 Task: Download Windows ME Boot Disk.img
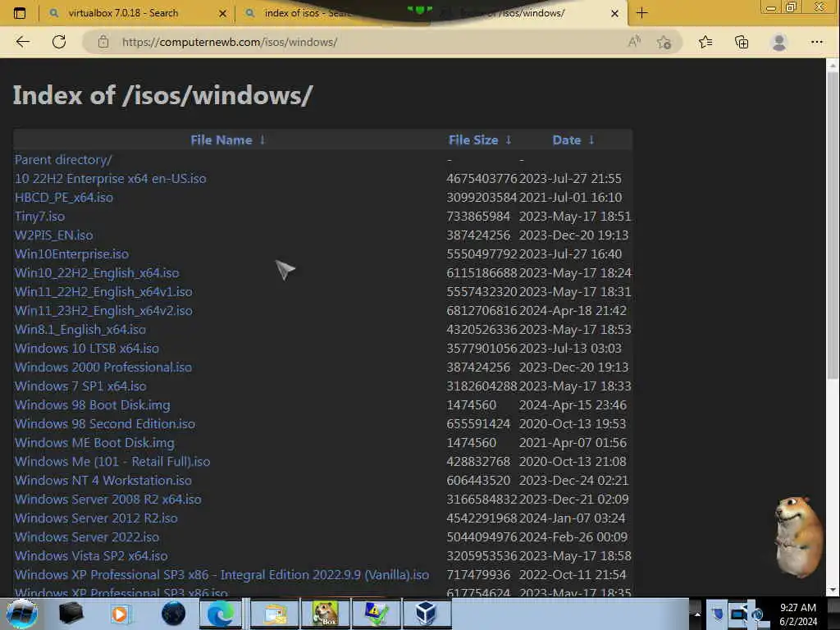tap(94, 442)
